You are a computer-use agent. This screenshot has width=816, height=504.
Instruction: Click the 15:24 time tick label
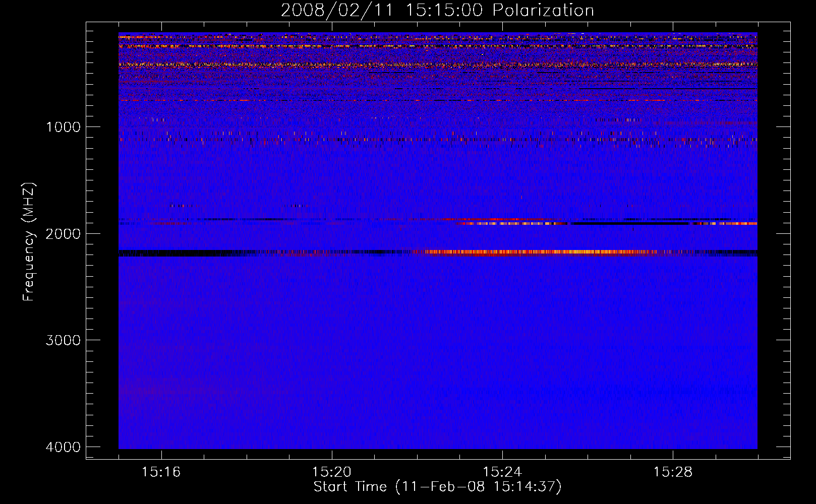(502, 472)
